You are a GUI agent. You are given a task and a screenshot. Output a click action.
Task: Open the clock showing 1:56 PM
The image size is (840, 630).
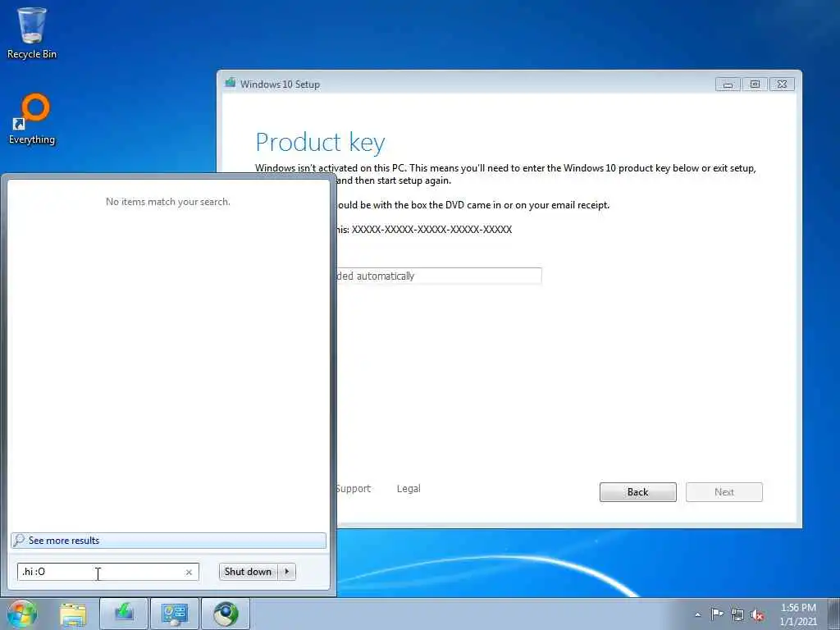click(x=798, y=614)
